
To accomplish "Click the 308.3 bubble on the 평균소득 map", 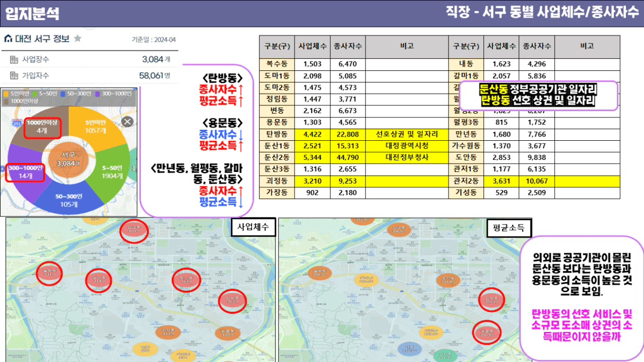I will pos(319,273).
